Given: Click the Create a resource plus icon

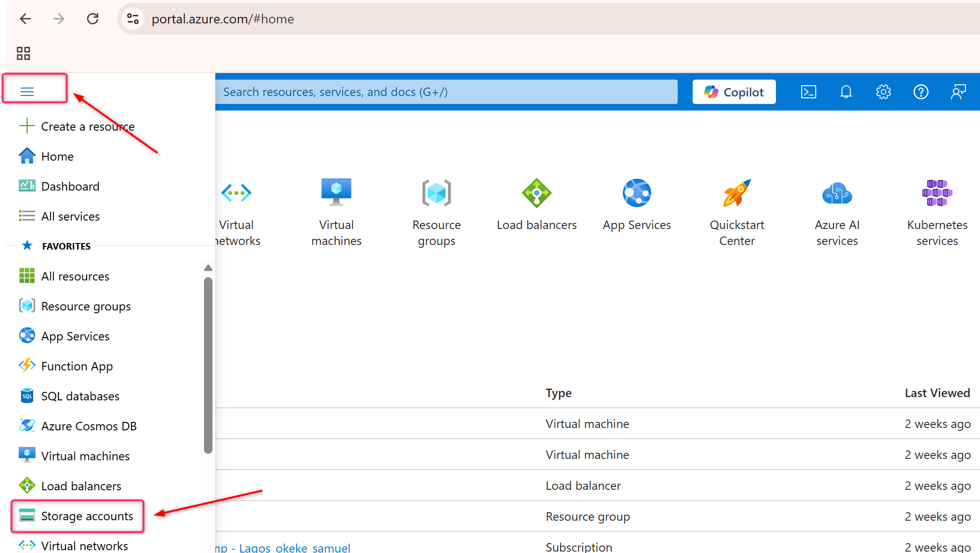Looking at the screenshot, I should click(x=27, y=126).
